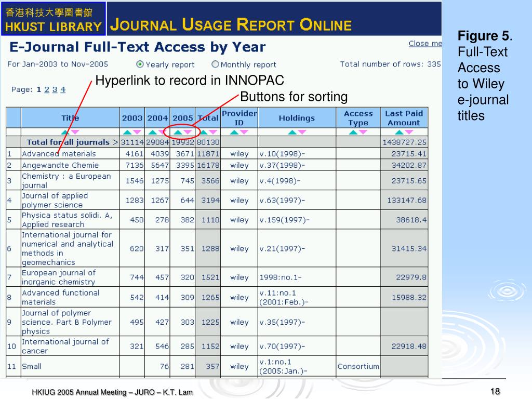Open European journal of inorganic chemistry link
This screenshot has width=532, height=399.
(59, 277)
